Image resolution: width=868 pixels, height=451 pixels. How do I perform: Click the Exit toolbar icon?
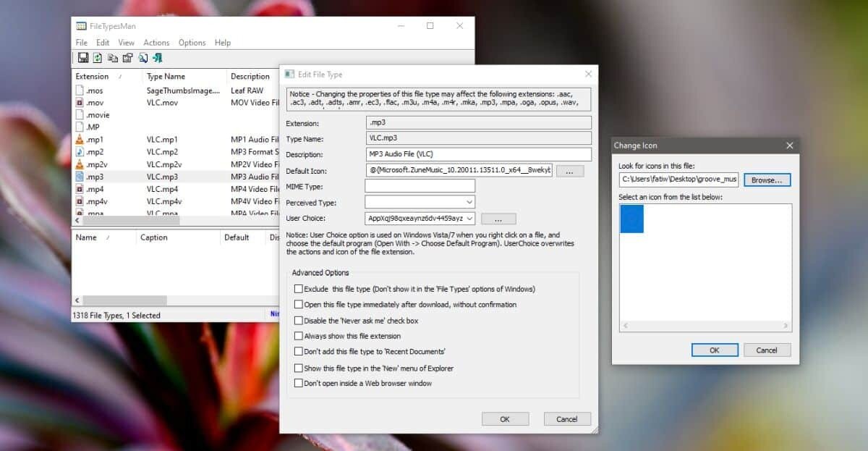157,58
